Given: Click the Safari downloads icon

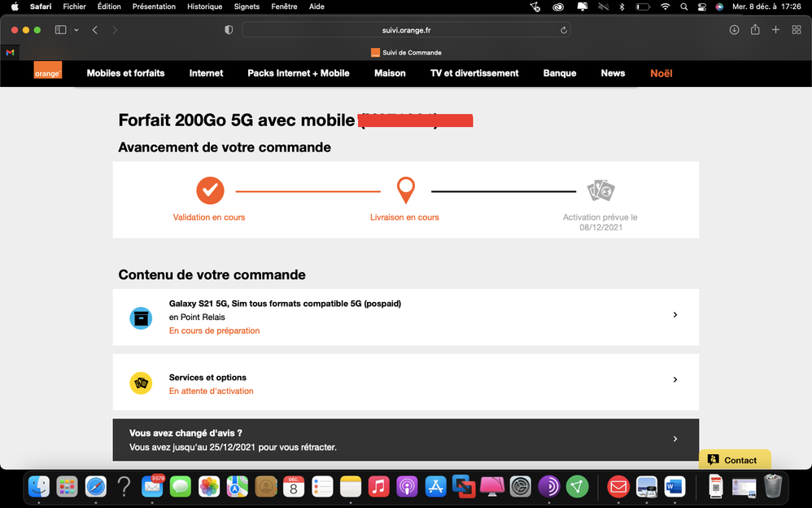Looking at the screenshot, I should tap(734, 30).
